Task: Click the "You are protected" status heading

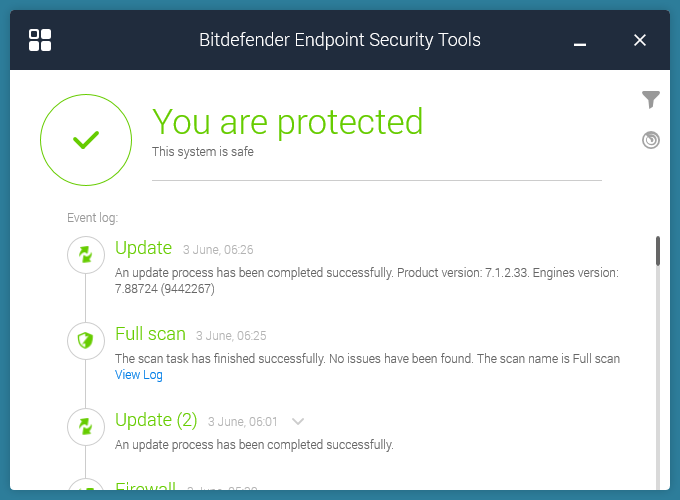Action: point(287,122)
